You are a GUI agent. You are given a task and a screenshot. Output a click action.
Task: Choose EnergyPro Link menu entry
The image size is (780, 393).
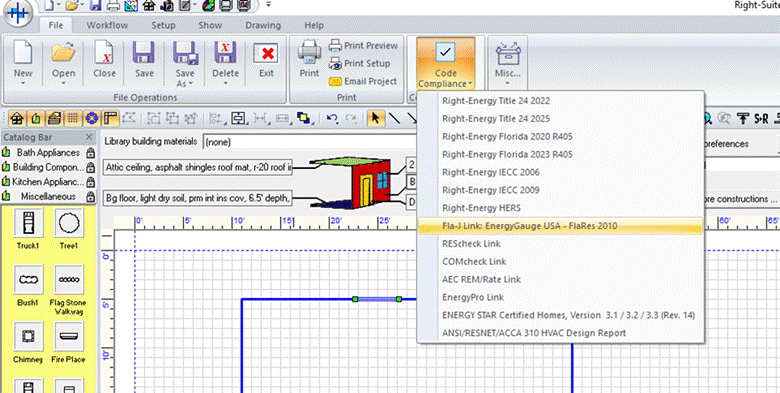click(x=560, y=297)
